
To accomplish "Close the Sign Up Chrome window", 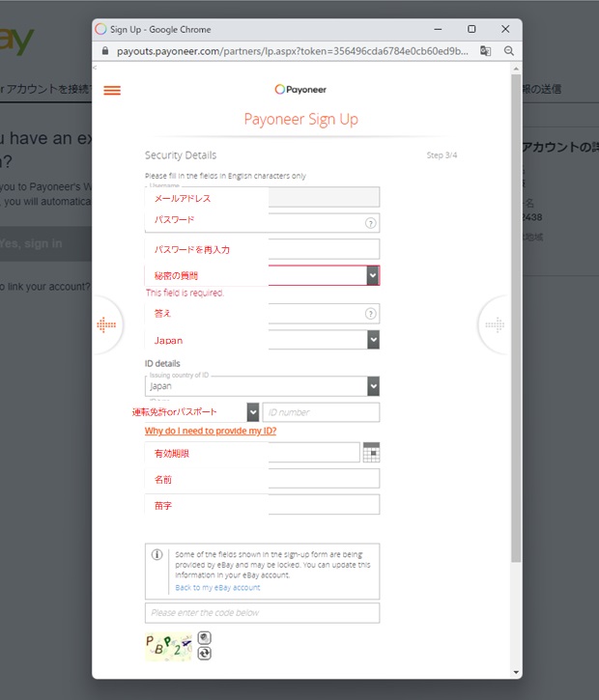I will (x=505, y=29).
